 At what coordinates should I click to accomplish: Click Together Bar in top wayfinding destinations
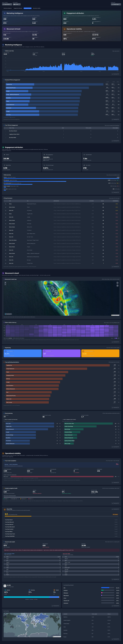tap(58, 365)
